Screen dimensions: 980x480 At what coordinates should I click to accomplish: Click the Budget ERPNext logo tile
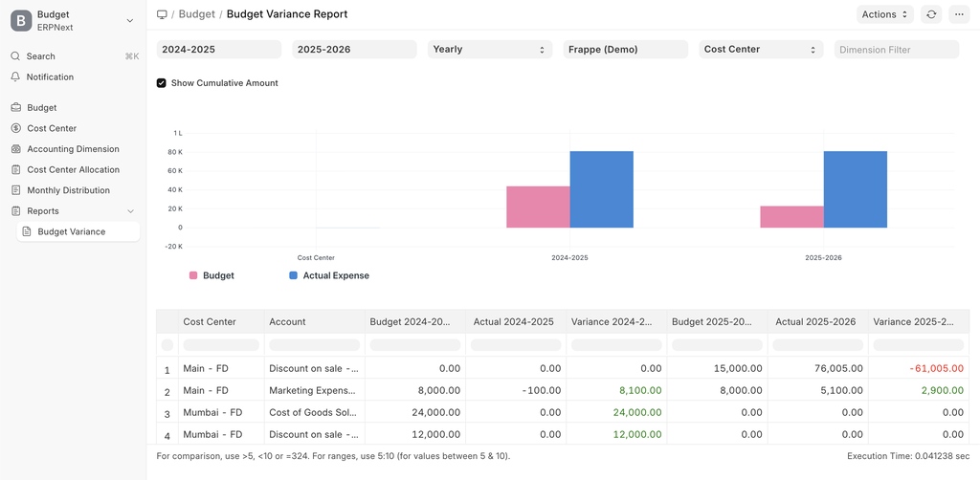coord(21,21)
